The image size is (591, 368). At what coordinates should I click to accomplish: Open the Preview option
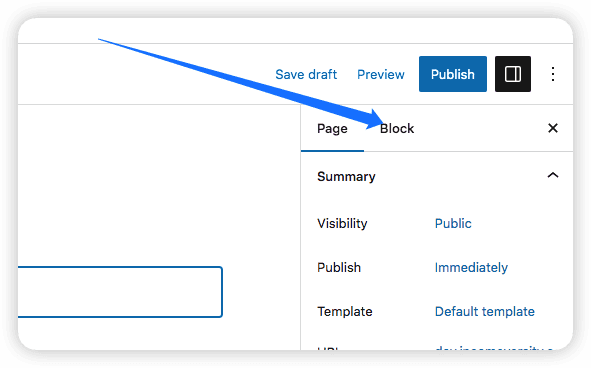(381, 74)
